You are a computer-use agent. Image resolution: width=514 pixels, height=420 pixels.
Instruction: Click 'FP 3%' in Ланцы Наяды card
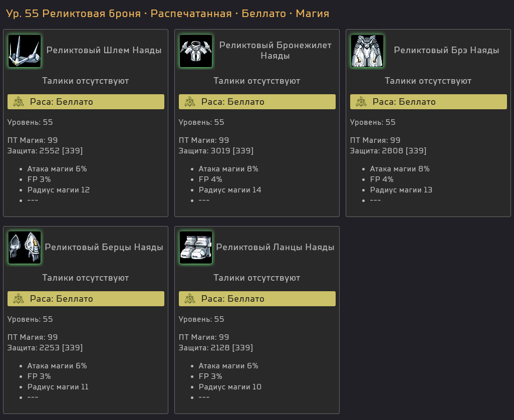210,376
